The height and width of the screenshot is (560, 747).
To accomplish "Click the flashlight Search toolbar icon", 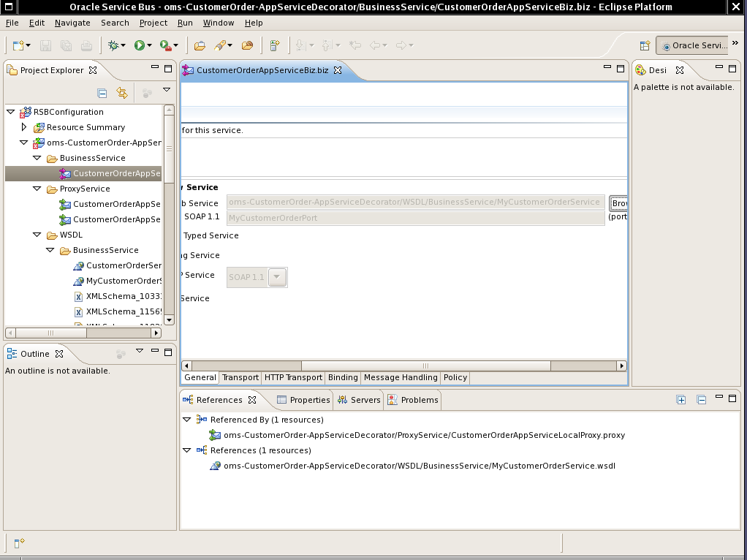I will pyautogui.click(x=219, y=45).
